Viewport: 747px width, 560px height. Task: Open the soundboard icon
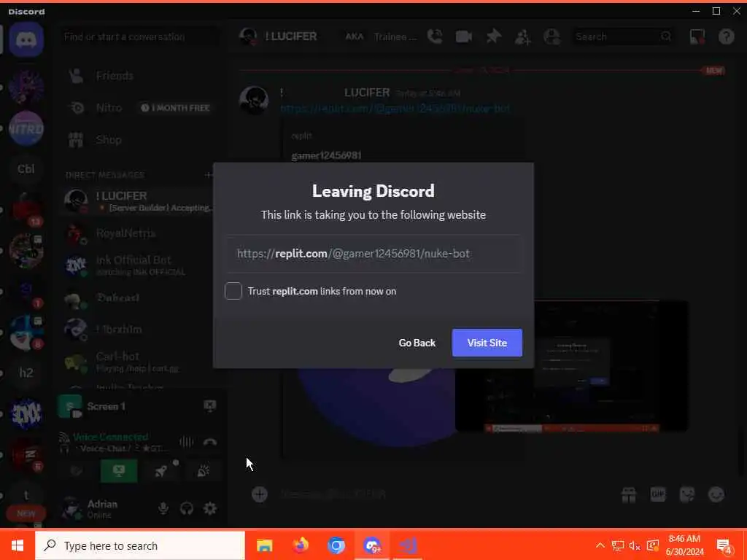[x=204, y=471]
